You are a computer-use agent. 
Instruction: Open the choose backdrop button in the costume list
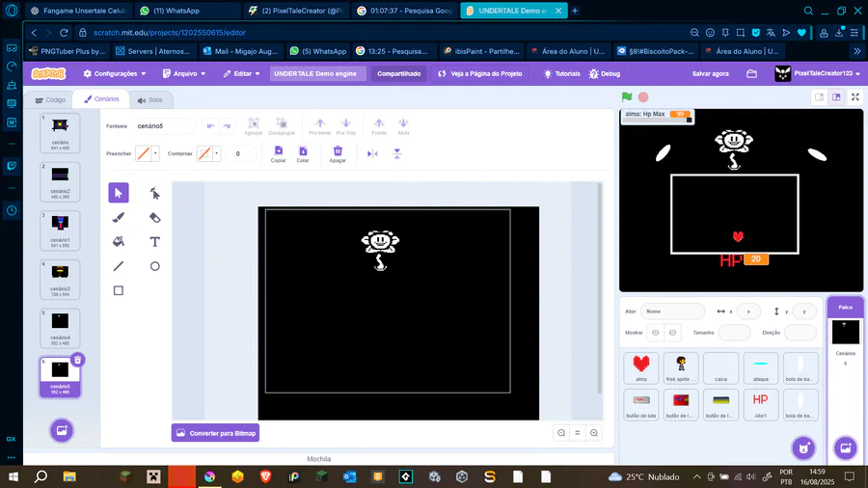(x=62, y=430)
